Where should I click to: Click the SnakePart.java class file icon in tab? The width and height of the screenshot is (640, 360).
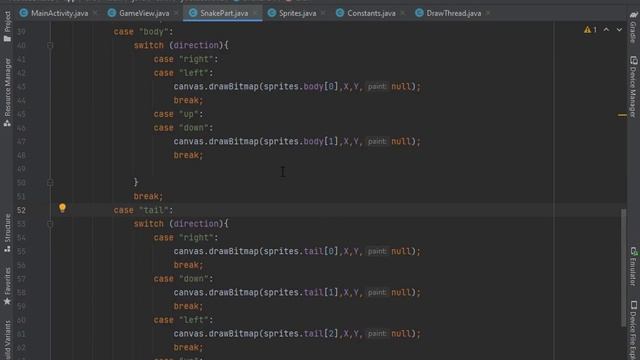[x=193, y=13]
